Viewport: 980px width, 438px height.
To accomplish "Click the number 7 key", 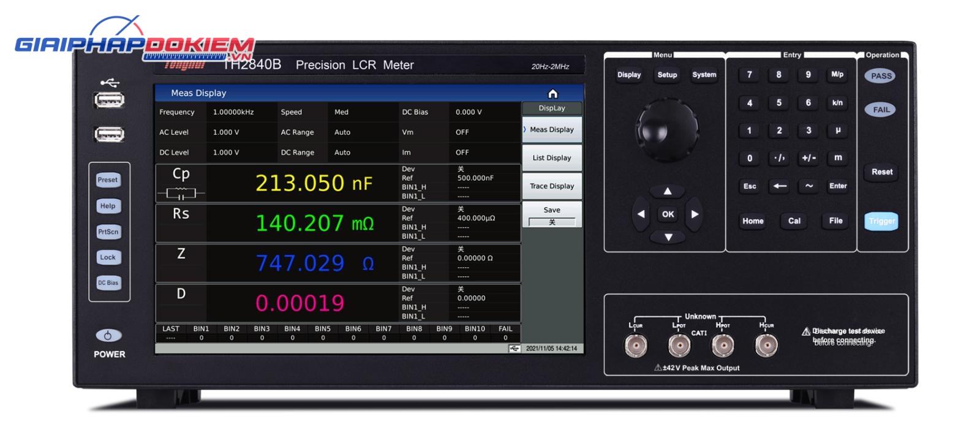I will pyautogui.click(x=750, y=75).
